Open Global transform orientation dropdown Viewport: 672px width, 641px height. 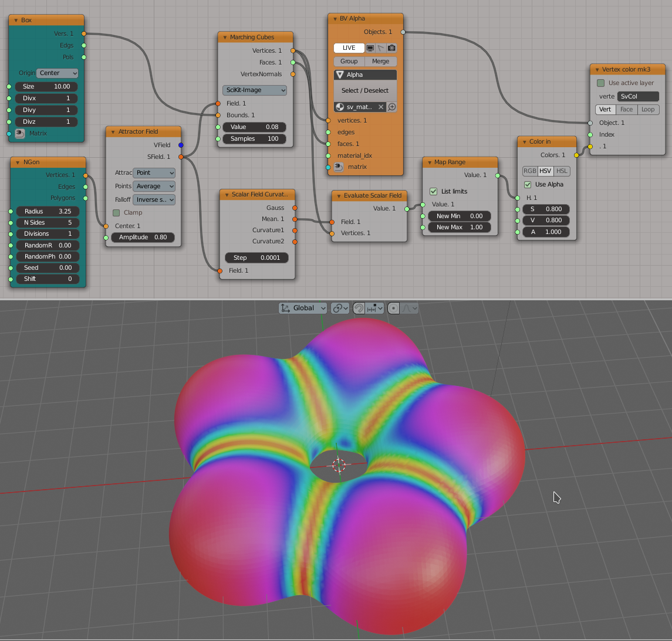point(303,308)
